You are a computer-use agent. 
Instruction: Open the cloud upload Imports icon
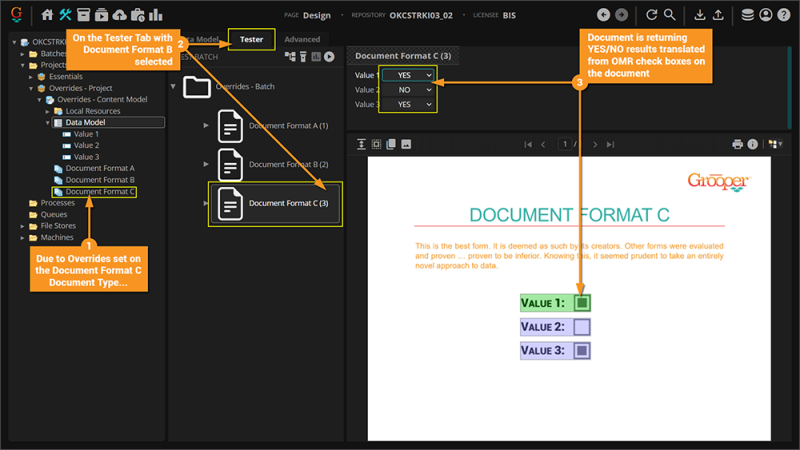coord(119,15)
